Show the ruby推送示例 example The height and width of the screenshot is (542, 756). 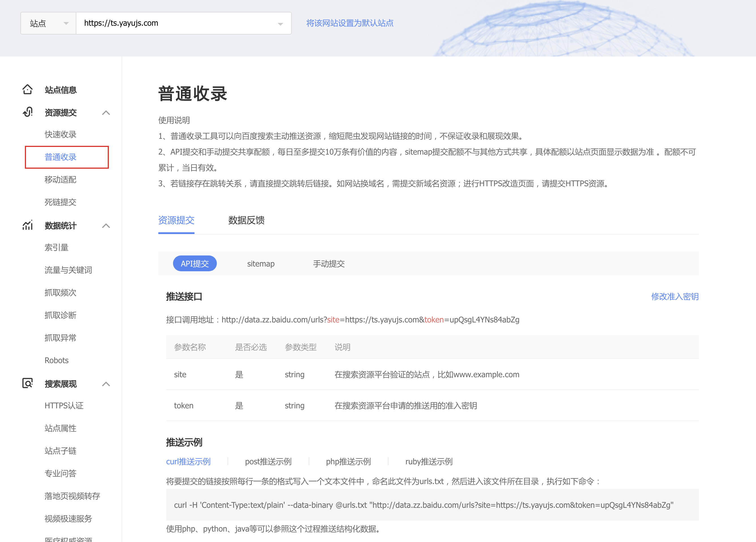pyautogui.click(x=429, y=461)
